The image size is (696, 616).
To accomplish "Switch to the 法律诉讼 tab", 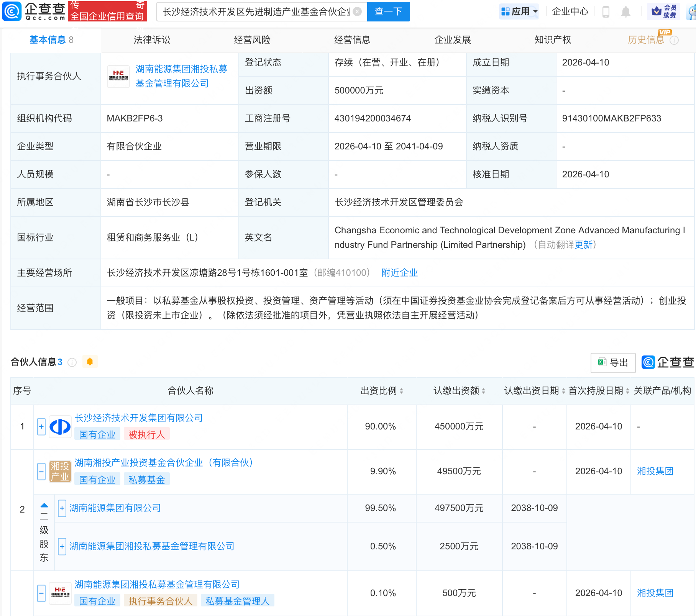I will point(152,40).
